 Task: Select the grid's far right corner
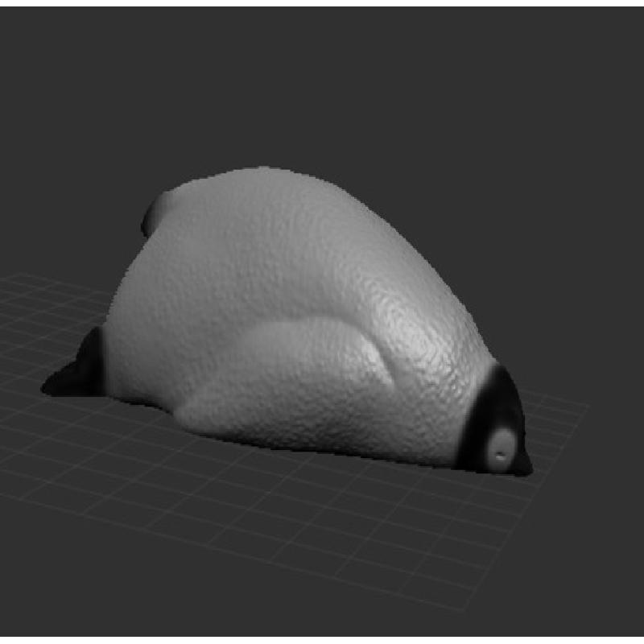tap(588, 405)
